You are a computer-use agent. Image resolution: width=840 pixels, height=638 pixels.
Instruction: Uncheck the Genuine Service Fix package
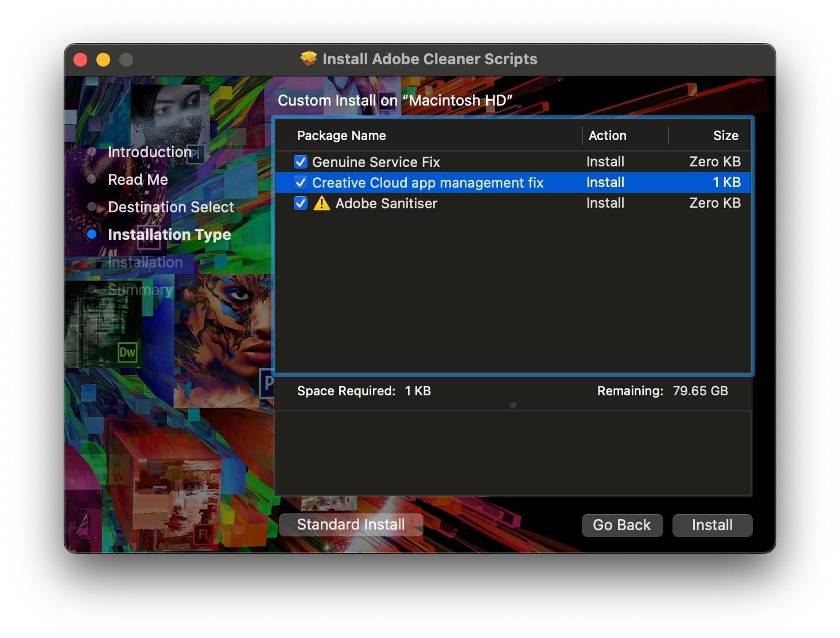[301, 162]
